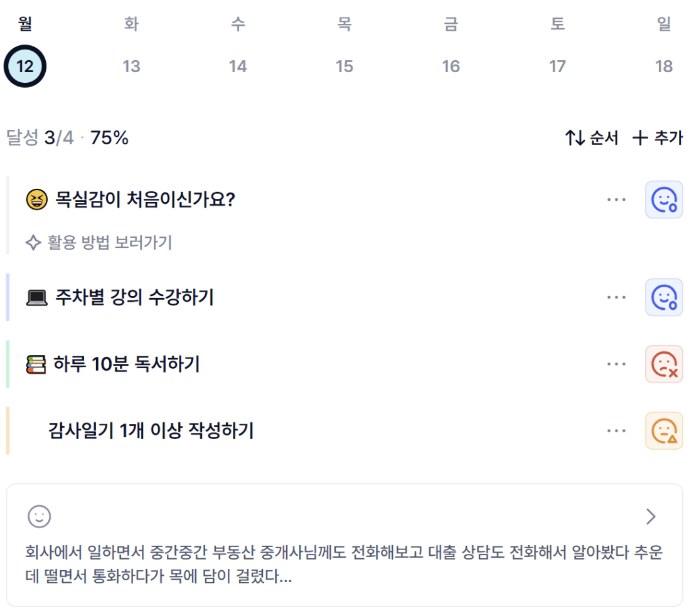Viewport: 694px width, 616px height.
Task: Open more options for 목실감이 처음이신가요
Action: (x=616, y=200)
